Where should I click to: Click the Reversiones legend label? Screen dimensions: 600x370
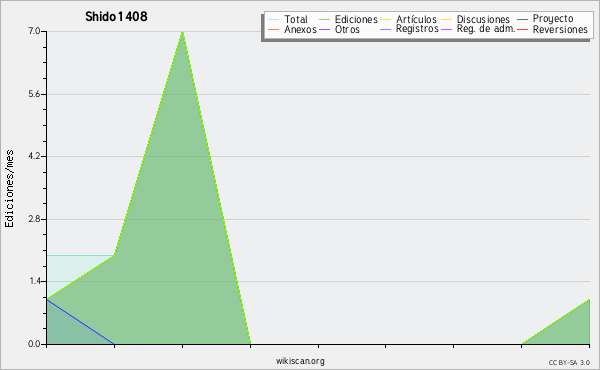click(560, 29)
